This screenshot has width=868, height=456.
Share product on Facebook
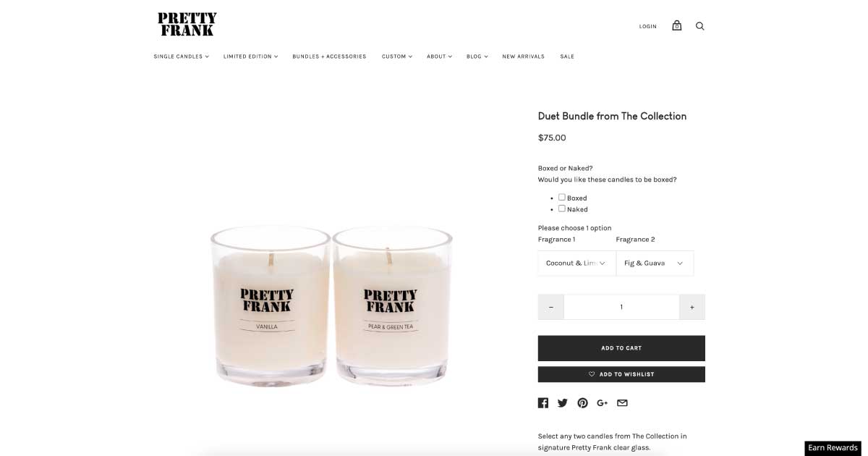pyautogui.click(x=543, y=403)
